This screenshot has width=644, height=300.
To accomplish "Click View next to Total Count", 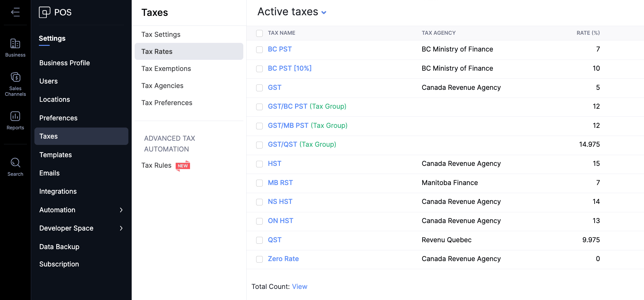I will coord(300,287).
